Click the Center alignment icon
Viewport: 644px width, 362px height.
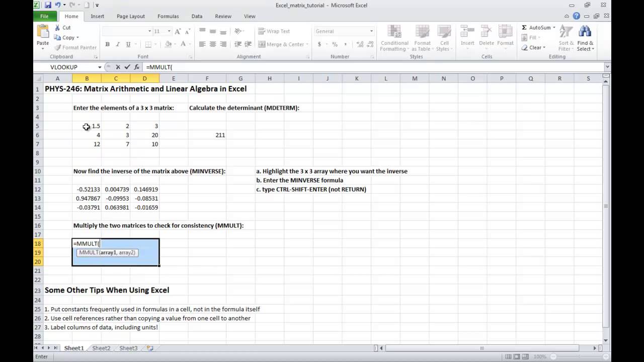[x=213, y=44]
